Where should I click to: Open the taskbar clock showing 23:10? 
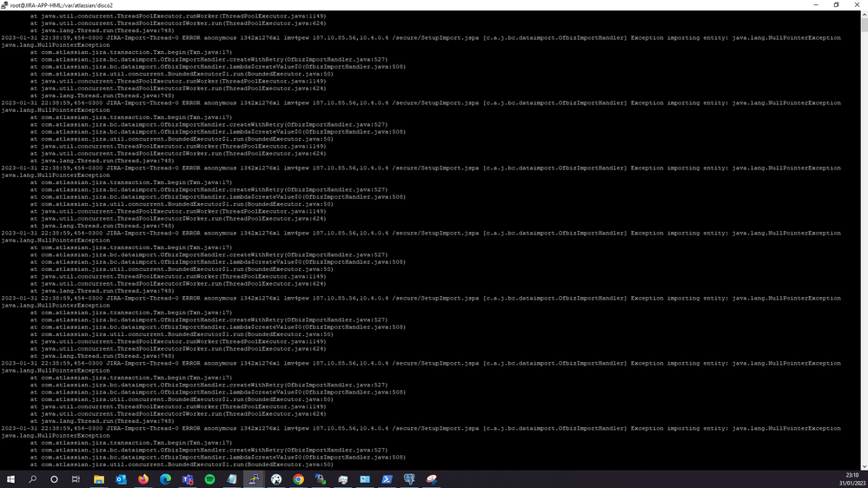851,479
